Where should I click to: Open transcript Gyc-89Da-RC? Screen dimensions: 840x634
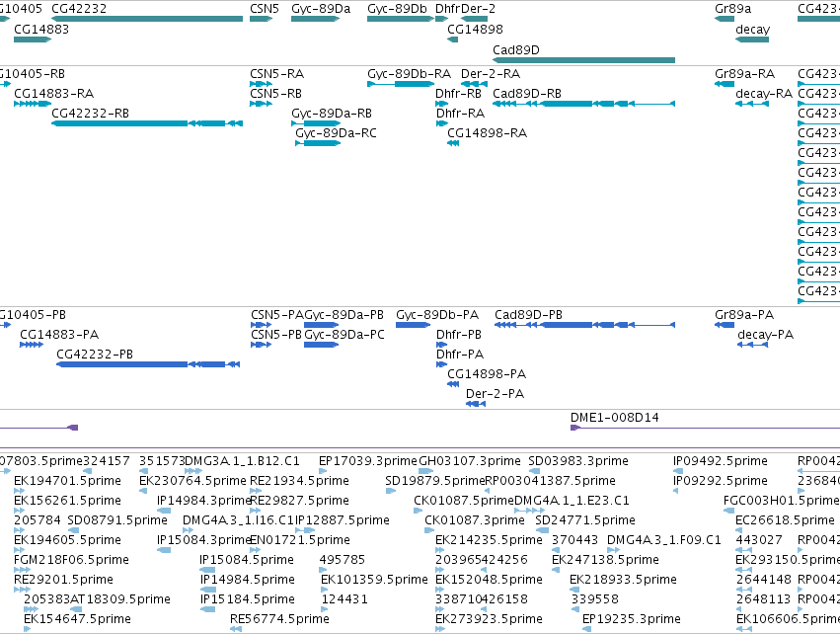coord(318,143)
